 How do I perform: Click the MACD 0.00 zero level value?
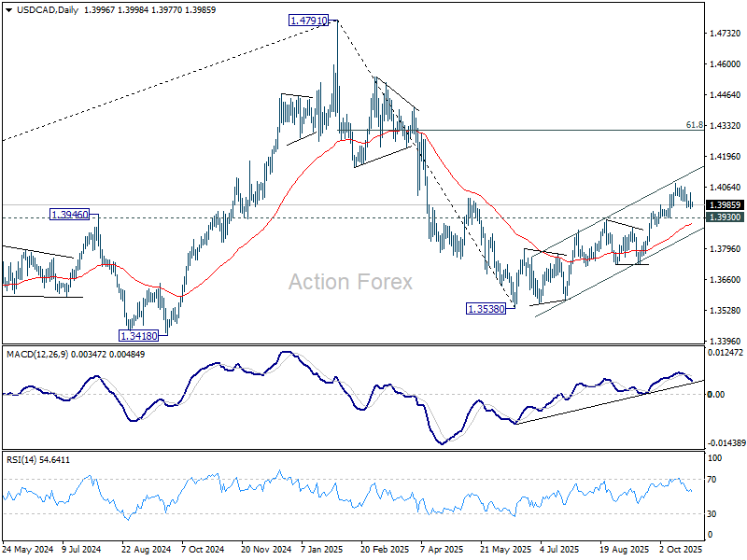[716, 394]
